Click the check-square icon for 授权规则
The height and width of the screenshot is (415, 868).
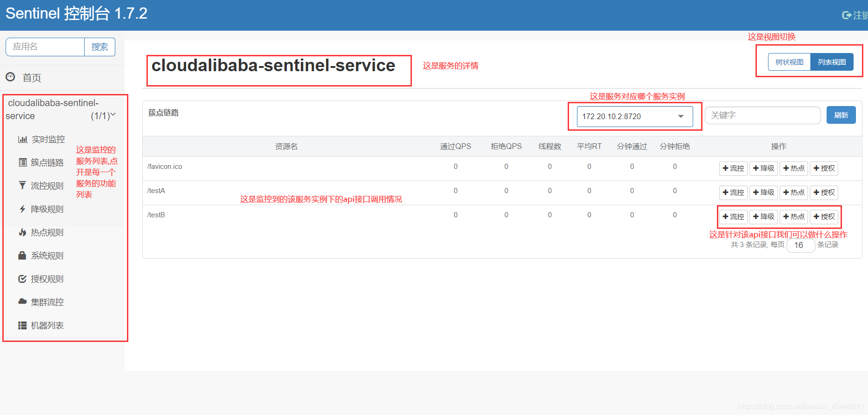coord(22,279)
